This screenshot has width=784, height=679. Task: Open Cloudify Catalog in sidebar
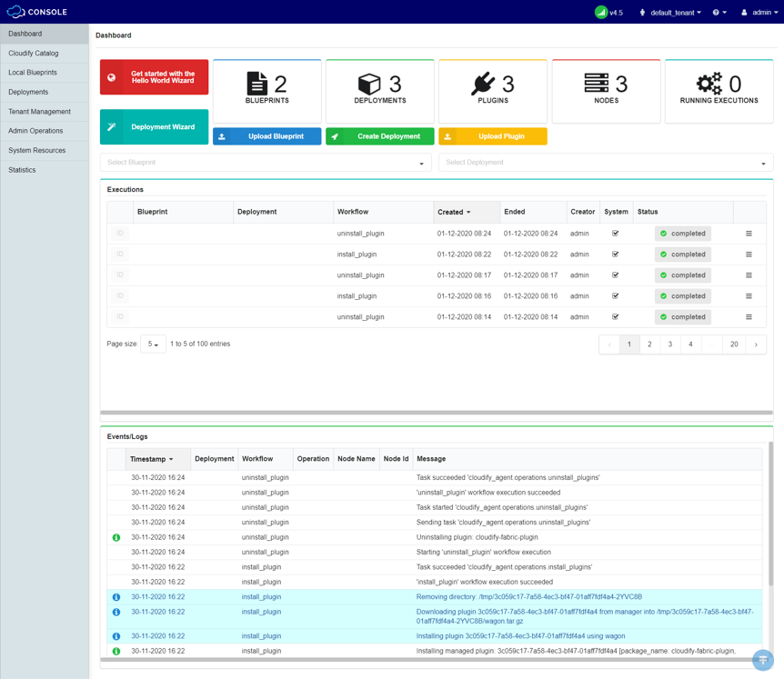tap(34, 53)
